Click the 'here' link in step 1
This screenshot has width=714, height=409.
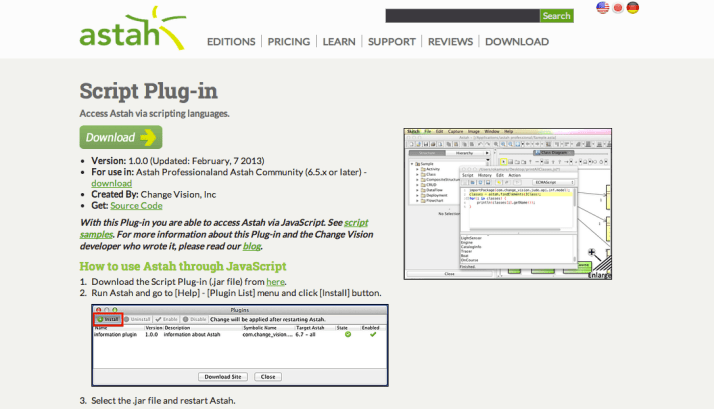pyautogui.click(x=275, y=282)
